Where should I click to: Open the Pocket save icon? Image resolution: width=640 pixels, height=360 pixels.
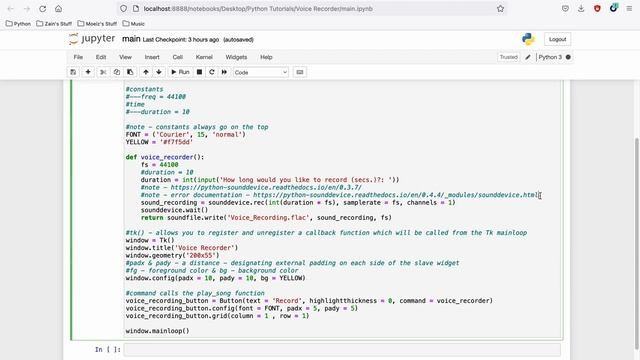point(565,9)
